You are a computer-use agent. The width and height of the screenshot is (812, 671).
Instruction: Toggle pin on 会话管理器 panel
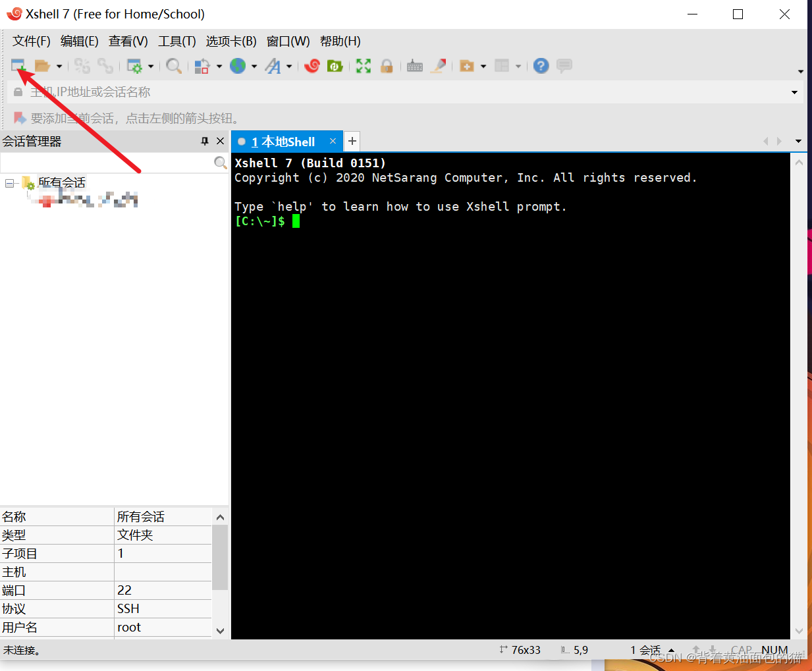click(205, 141)
